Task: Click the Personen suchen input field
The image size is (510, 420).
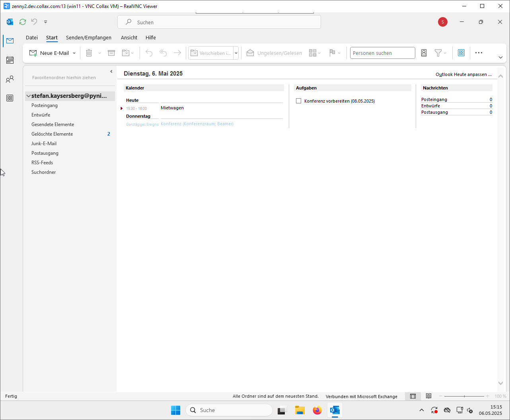Action: pos(382,53)
